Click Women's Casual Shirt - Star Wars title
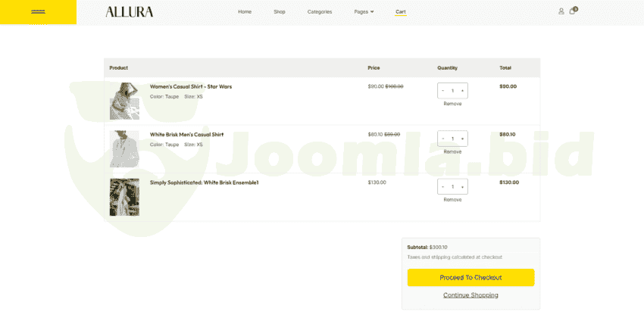 191,86
